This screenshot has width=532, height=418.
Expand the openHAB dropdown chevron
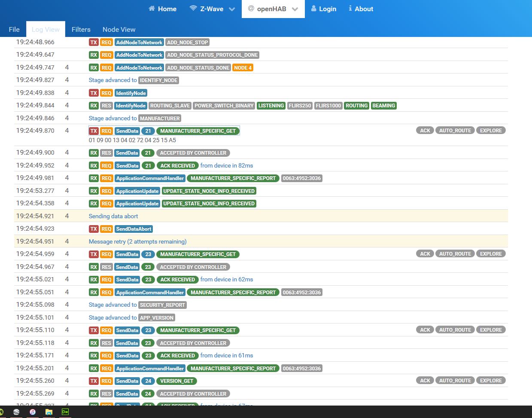pyautogui.click(x=295, y=9)
